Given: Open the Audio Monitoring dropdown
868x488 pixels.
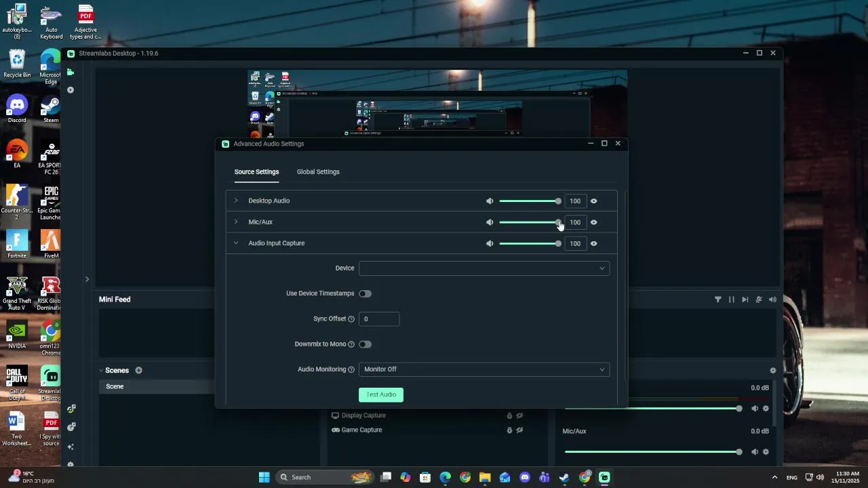Looking at the screenshot, I should point(484,369).
